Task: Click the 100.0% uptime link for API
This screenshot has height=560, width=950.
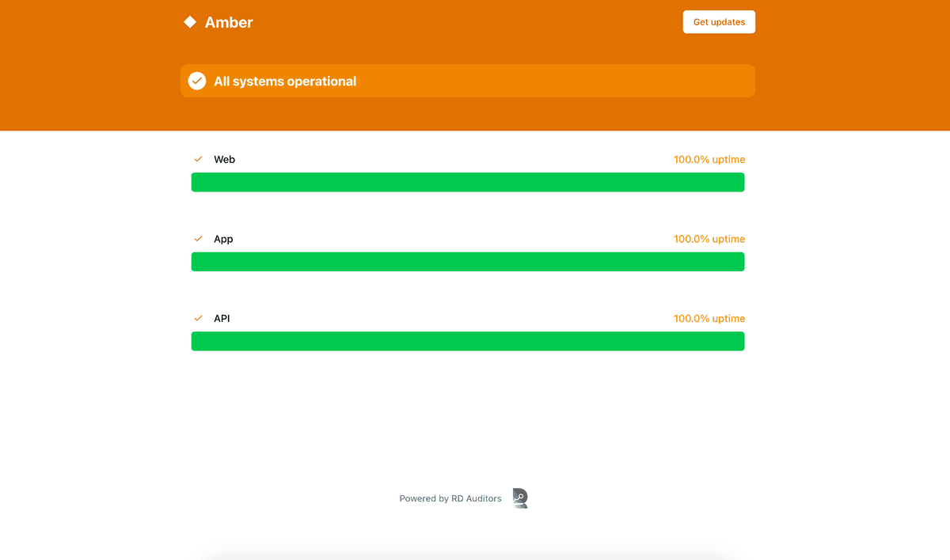Action: click(709, 318)
